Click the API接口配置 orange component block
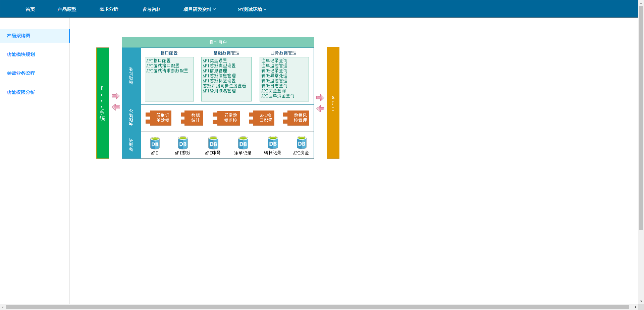This screenshot has width=644, height=310. 262,118
